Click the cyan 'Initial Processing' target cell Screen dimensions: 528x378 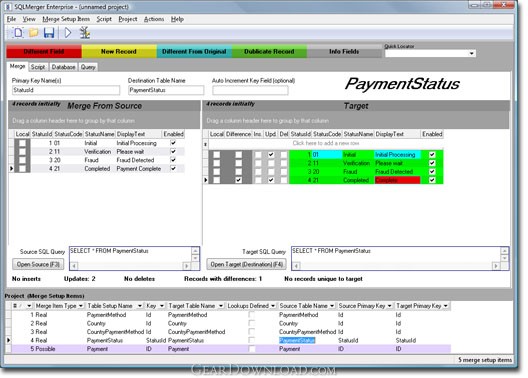[397, 155]
